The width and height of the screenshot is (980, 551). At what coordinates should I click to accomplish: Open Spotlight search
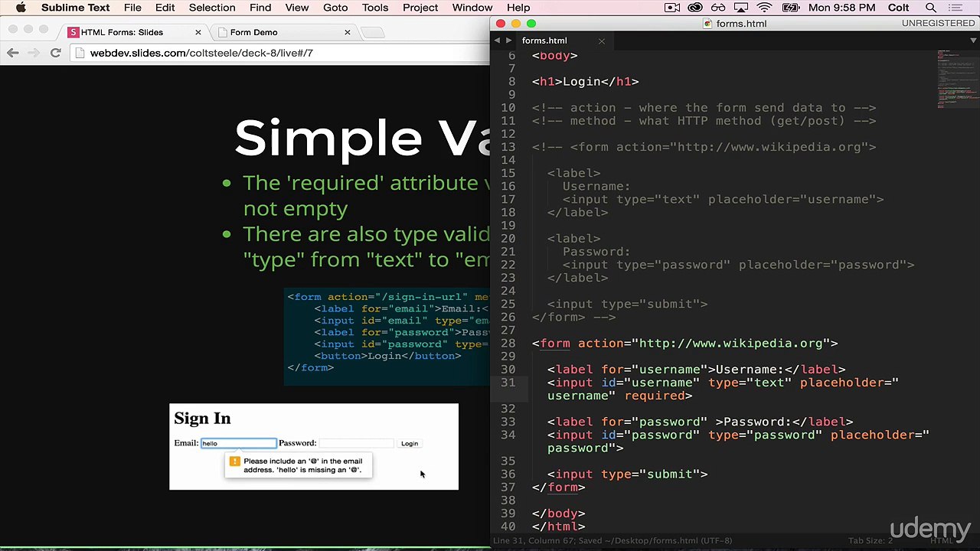click(931, 8)
